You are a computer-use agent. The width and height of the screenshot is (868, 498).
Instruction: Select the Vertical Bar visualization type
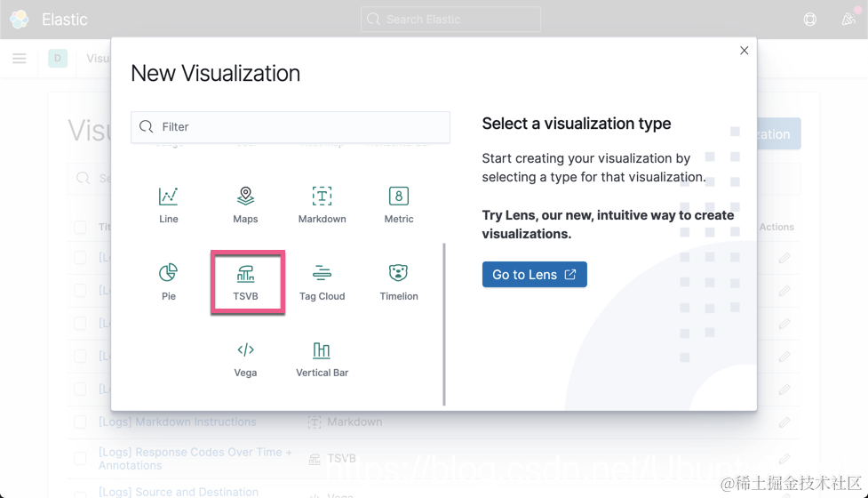322,359
